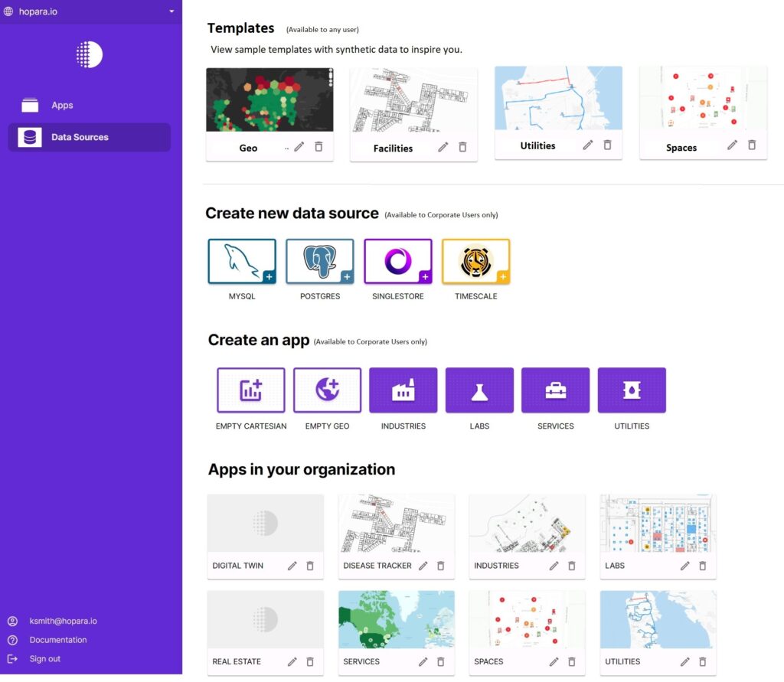Screen dimensions: 784x682
Task: Edit the Real Estate app
Action: [292, 661]
